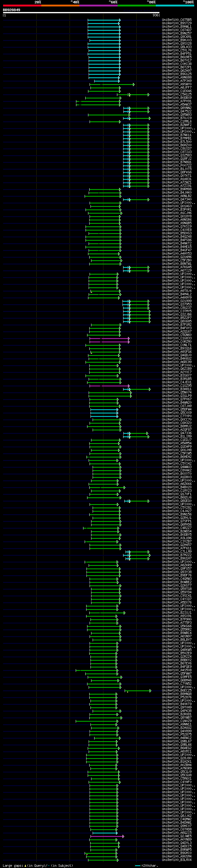Click label UniRef100_Q47522
197x868 pixels.
click(177, 111)
